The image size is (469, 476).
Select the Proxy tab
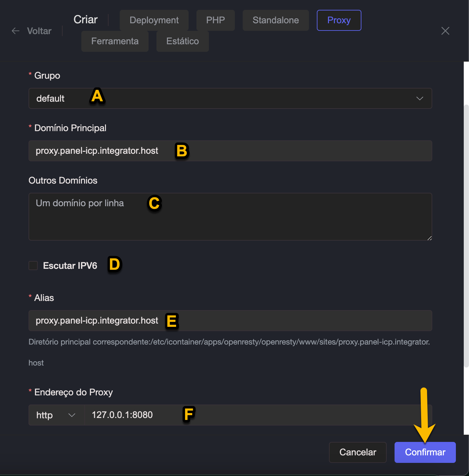point(339,20)
